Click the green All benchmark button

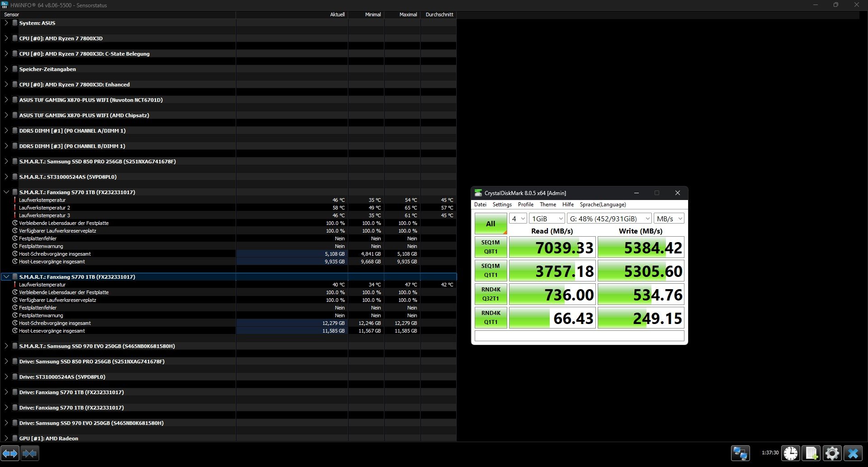491,224
